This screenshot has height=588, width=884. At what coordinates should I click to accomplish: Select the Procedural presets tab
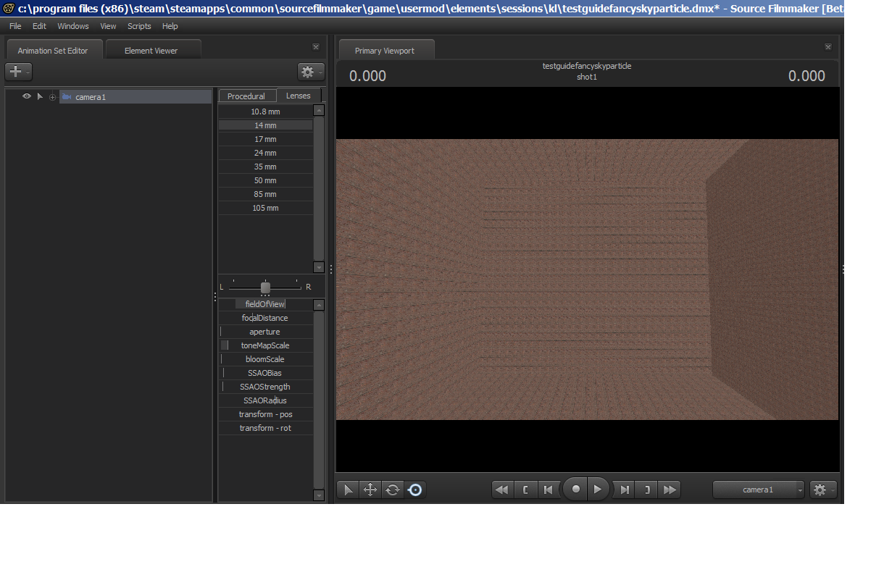pos(246,96)
